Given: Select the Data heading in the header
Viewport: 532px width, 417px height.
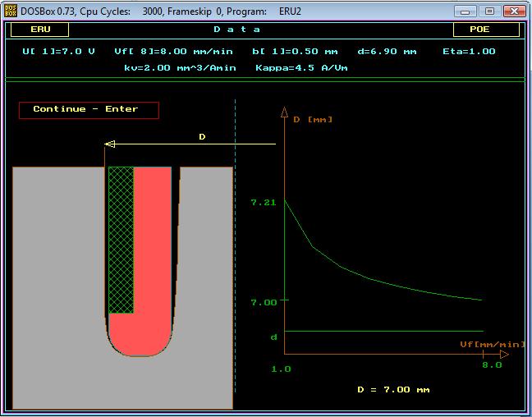Looking at the screenshot, I should [x=237, y=30].
